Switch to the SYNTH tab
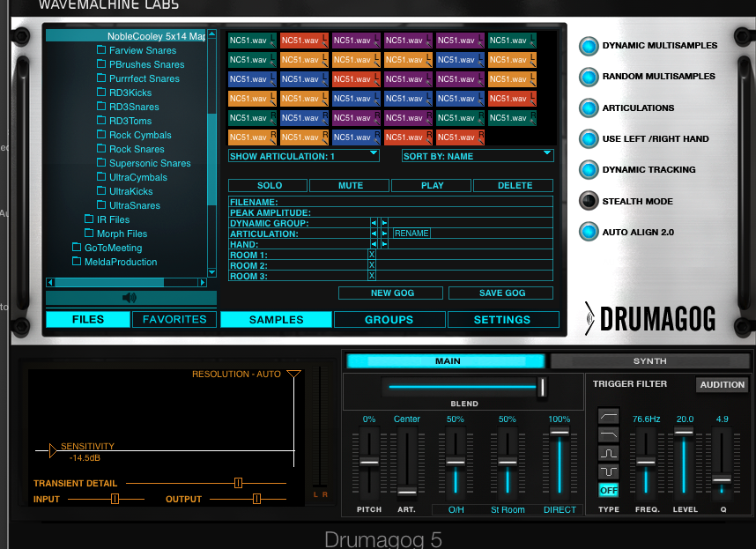 (649, 361)
